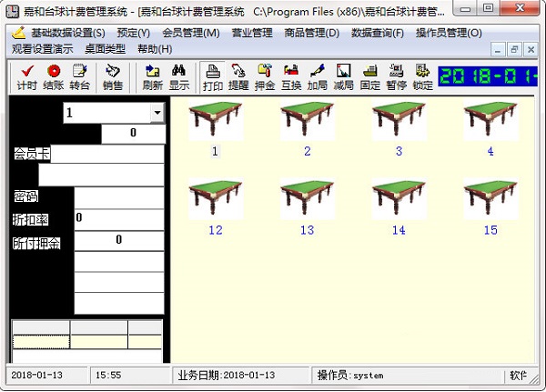546x392 pixels.
Task: Click the 刷新 (refresh) toolbar icon
Action: click(153, 77)
